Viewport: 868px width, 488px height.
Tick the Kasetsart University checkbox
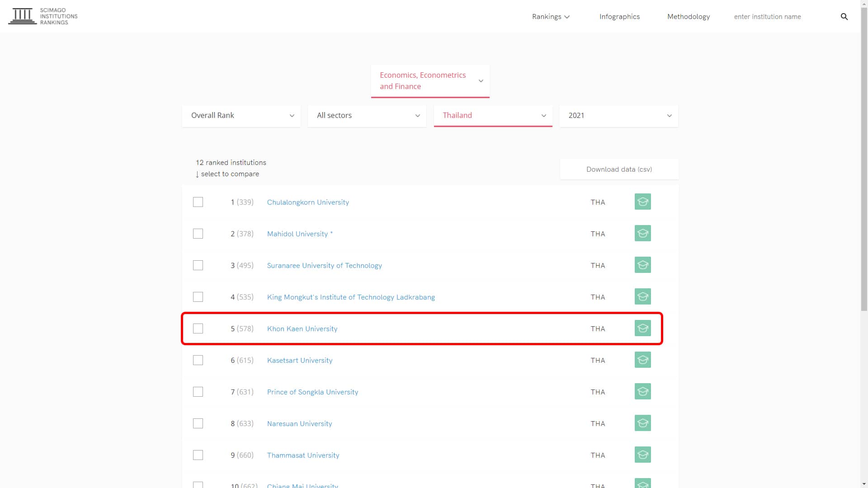coord(198,360)
